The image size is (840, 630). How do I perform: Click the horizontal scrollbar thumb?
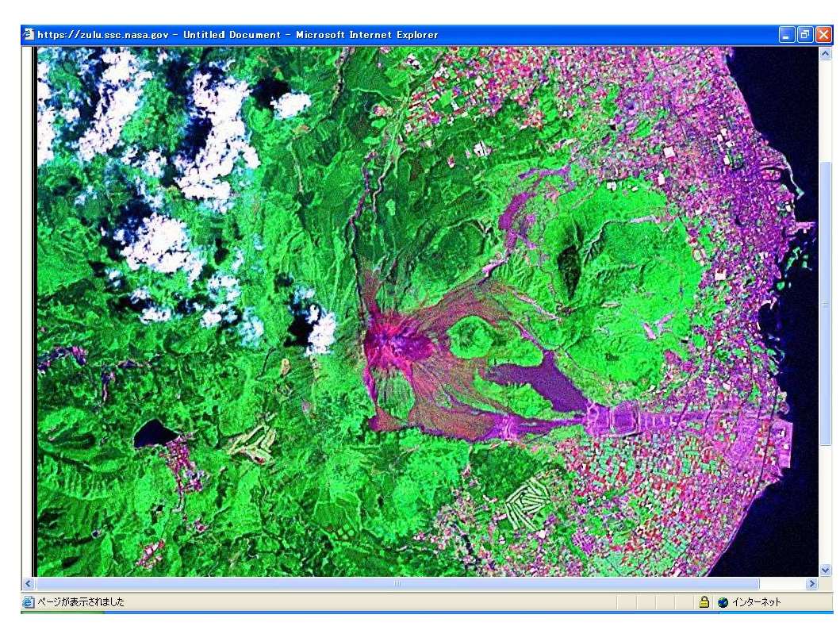click(397, 583)
